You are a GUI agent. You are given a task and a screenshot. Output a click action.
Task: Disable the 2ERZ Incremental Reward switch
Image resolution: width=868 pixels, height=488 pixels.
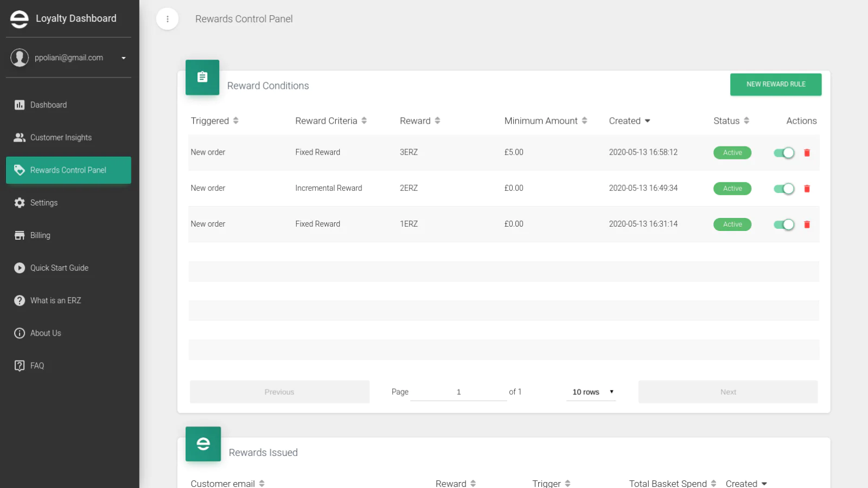(784, 189)
